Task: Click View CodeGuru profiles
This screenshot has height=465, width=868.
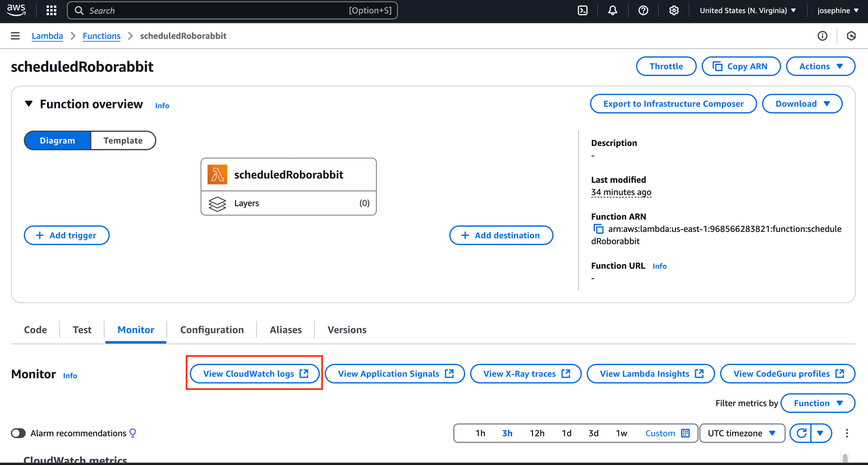Action: (788, 373)
